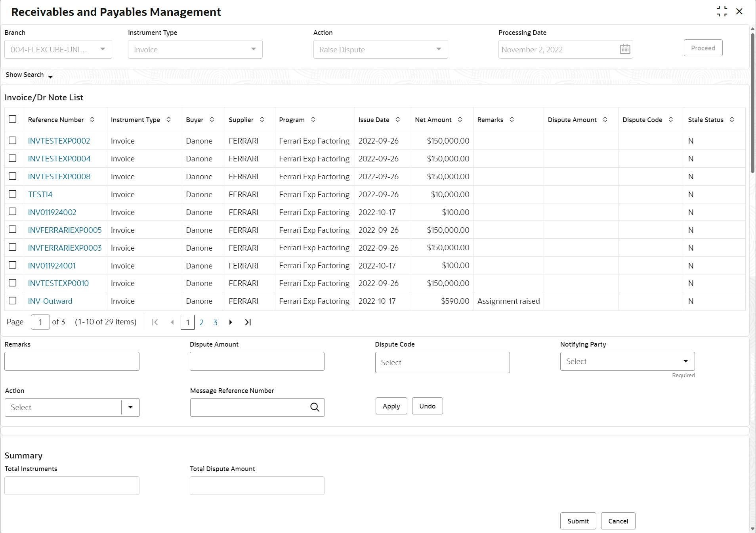The image size is (756, 533).
Task: Close the Receivables and Payables Management window
Action: pos(739,12)
